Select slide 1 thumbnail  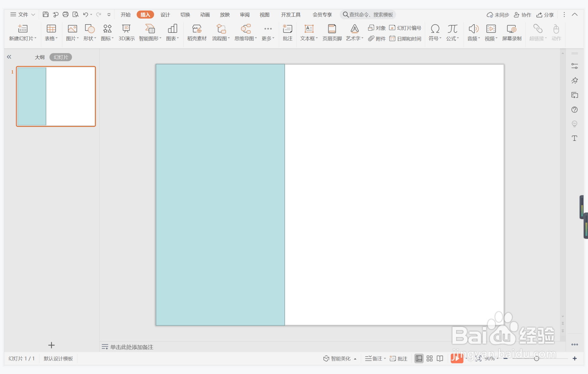56,96
